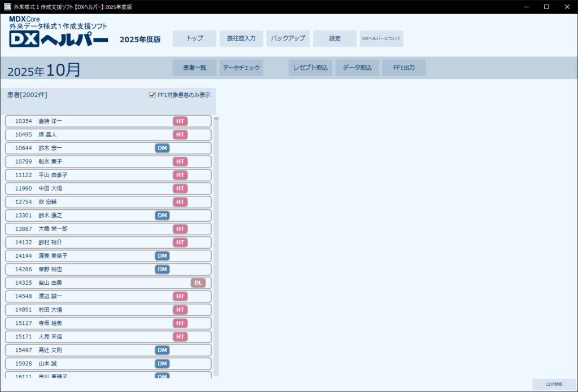Click the DX app icon in title bar
This screenshot has height=392, width=578.
8,7
